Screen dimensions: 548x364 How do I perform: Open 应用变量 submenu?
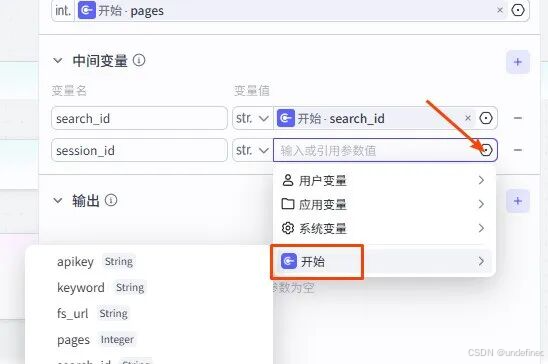384,204
